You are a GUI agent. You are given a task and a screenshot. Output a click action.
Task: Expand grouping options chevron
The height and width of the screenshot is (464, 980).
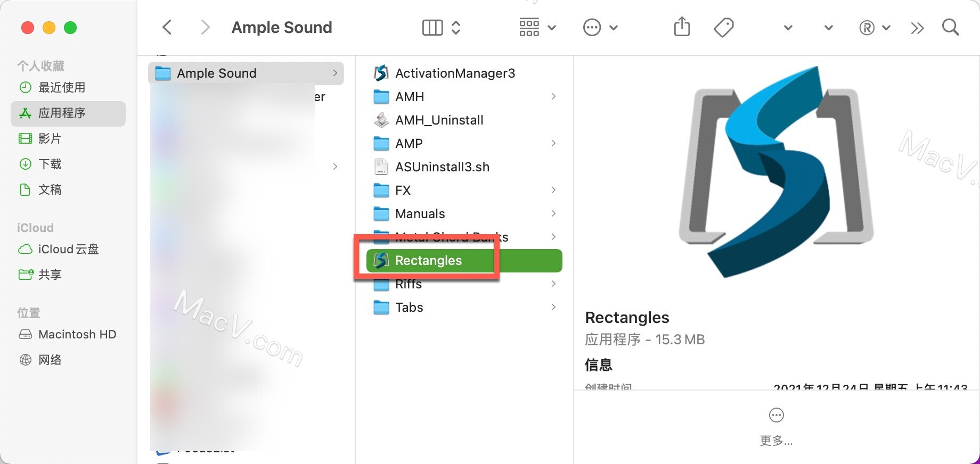click(552, 28)
